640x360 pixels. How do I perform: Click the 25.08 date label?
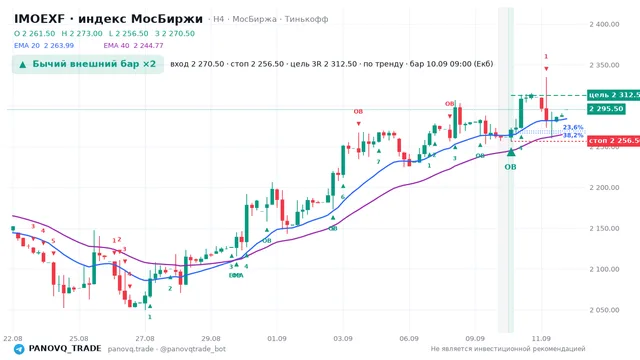(79, 339)
